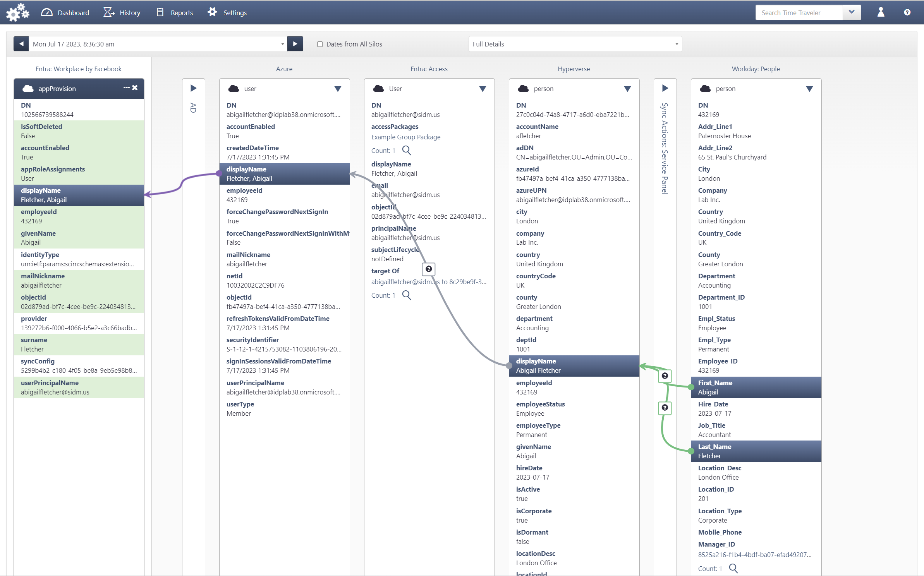Screen dimensions: 924x576
Task: Click the Search Time Traveler field
Action: [799, 13]
